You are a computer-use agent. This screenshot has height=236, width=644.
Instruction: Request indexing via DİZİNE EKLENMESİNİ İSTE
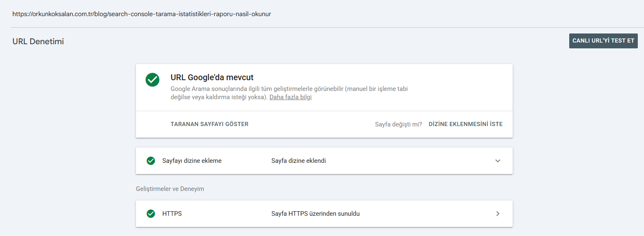click(x=466, y=124)
